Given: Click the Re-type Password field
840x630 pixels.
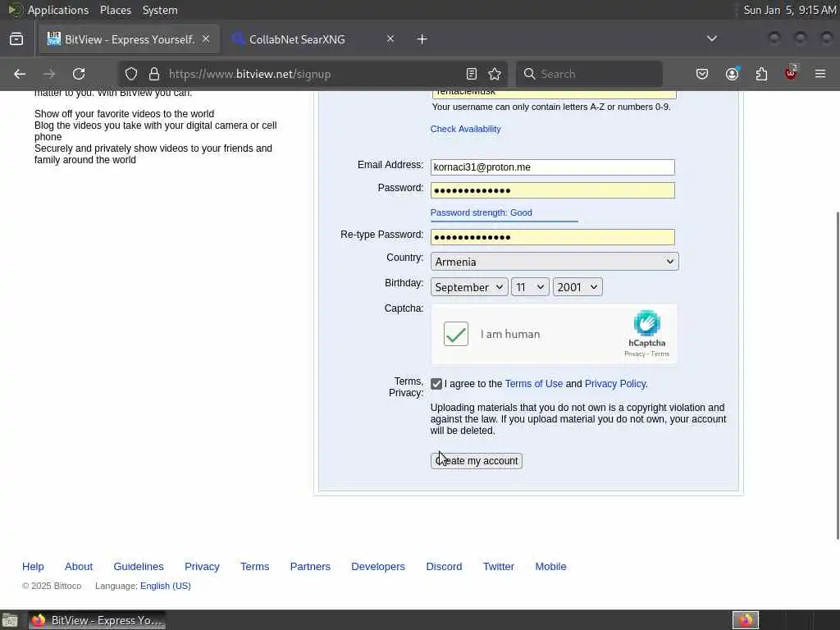Looking at the screenshot, I should tap(552, 237).
